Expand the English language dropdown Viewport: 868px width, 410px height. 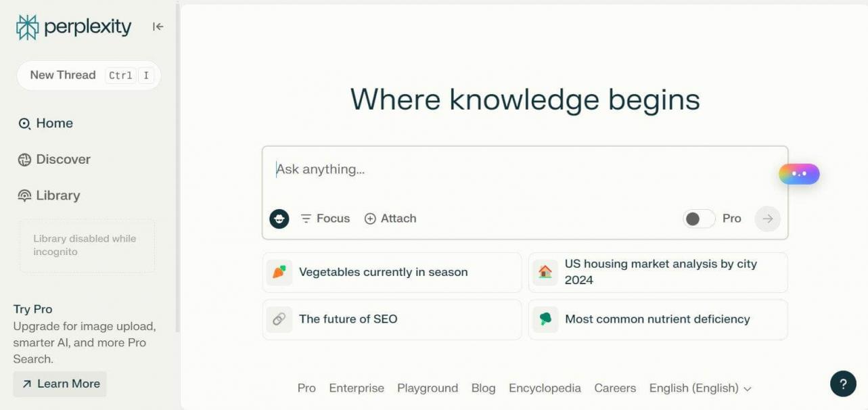[x=700, y=388]
